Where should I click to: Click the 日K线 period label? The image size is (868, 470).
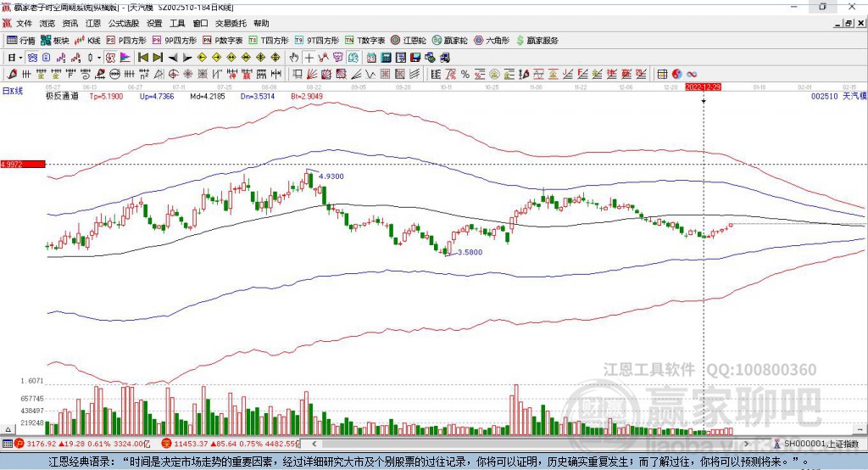(x=13, y=90)
